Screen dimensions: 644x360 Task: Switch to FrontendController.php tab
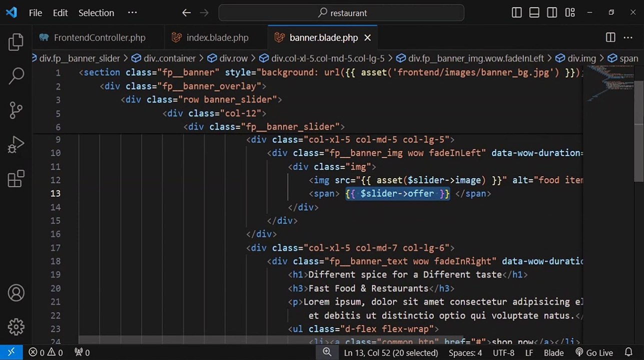(99, 37)
